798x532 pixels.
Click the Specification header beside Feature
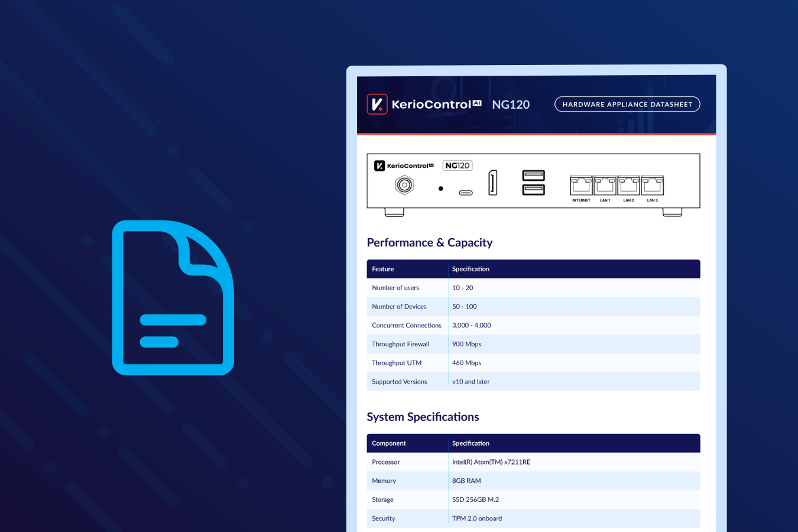[x=471, y=269]
